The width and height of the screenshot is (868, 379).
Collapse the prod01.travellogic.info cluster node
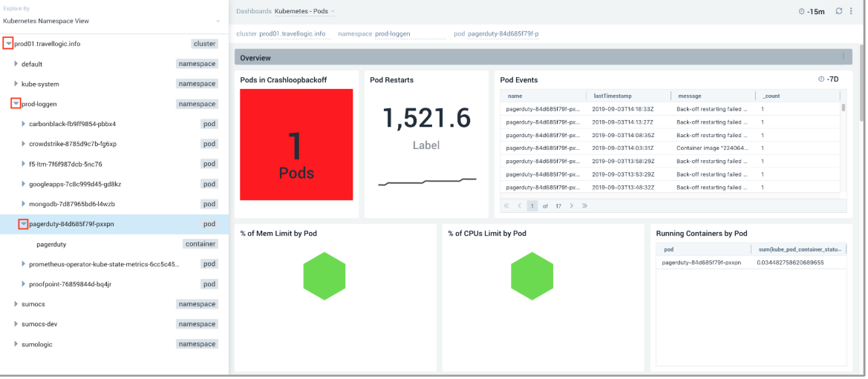8,44
